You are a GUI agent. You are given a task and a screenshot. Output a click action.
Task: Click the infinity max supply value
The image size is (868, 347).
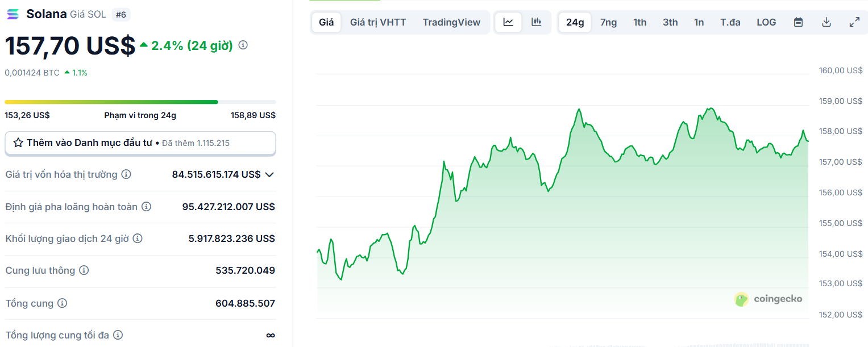271,335
